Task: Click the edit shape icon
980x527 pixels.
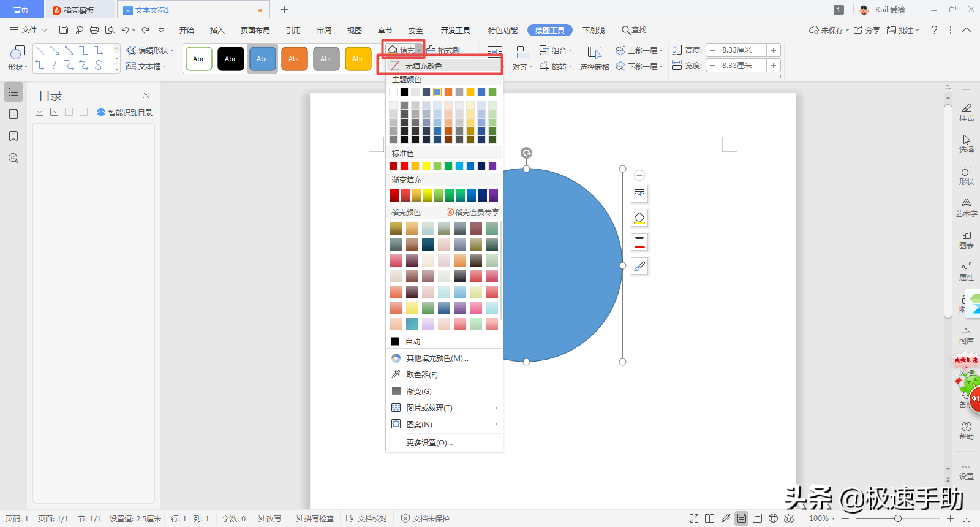Action: pos(131,50)
